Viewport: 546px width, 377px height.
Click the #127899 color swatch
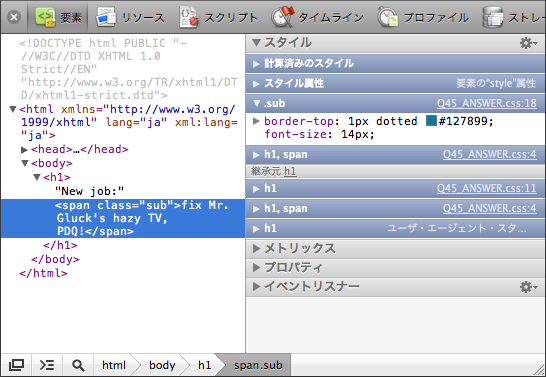point(431,121)
